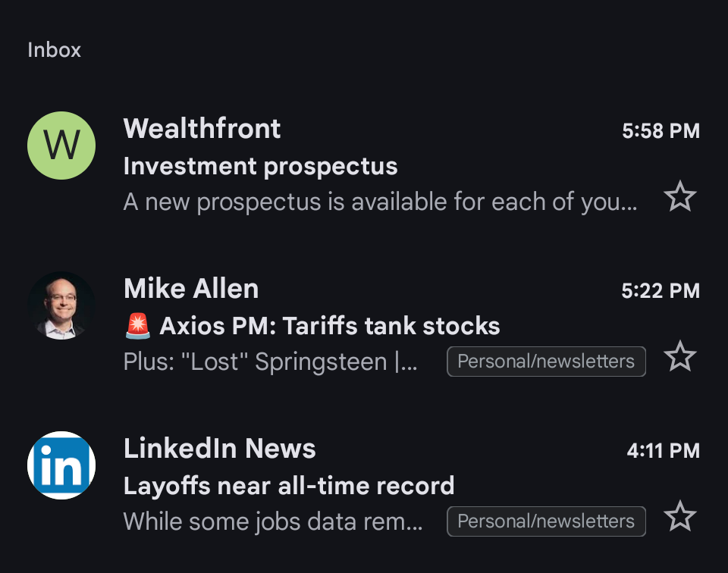
Task: Click the 4:11 PM timestamp
Action: 663,450
